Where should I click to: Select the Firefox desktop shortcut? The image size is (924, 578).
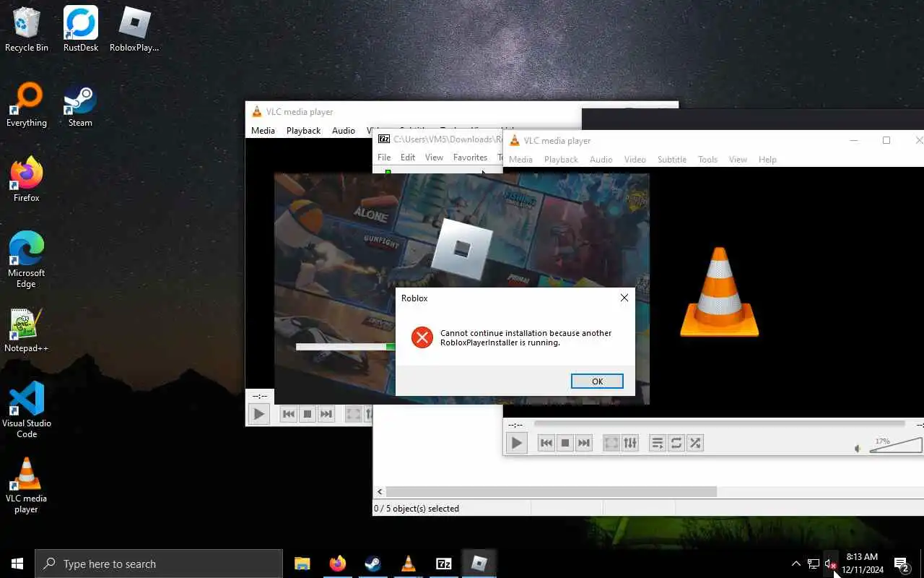pos(27,180)
